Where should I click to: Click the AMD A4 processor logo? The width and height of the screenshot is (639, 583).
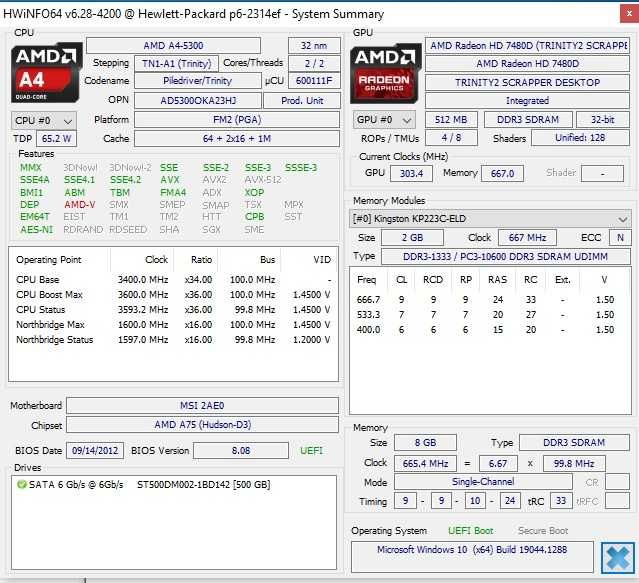click(46, 73)
